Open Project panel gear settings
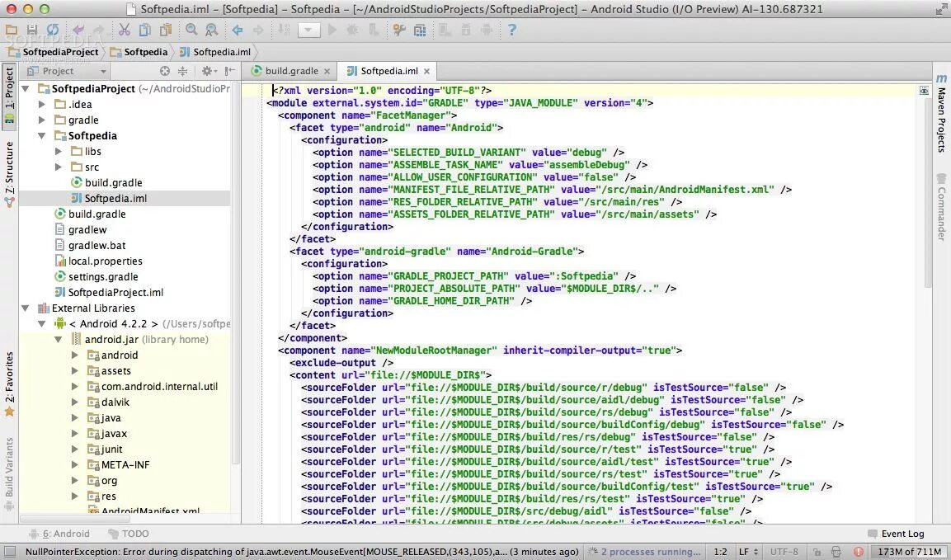Image resolution: width=951 pixels, height=560 pixels. coord(208,71)
